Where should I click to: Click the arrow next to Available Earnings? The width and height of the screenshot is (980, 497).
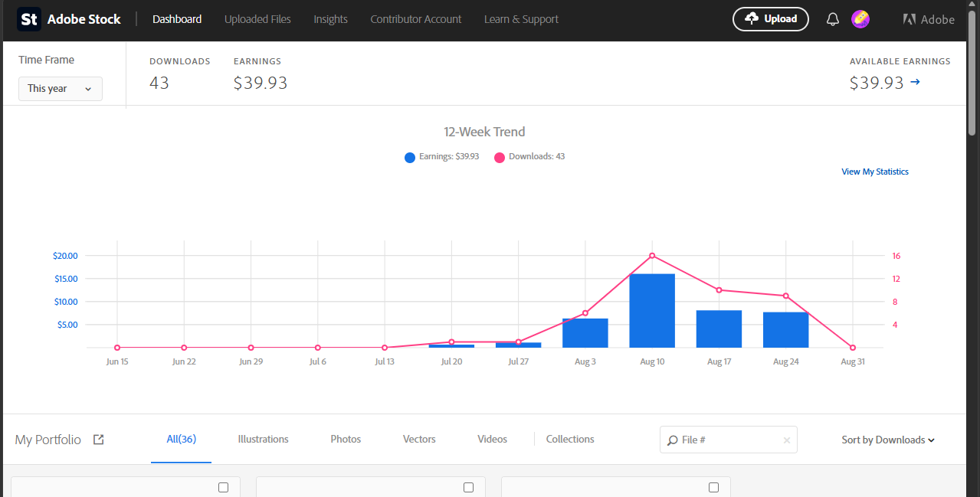pyautogui.click(x=915, y=82)
